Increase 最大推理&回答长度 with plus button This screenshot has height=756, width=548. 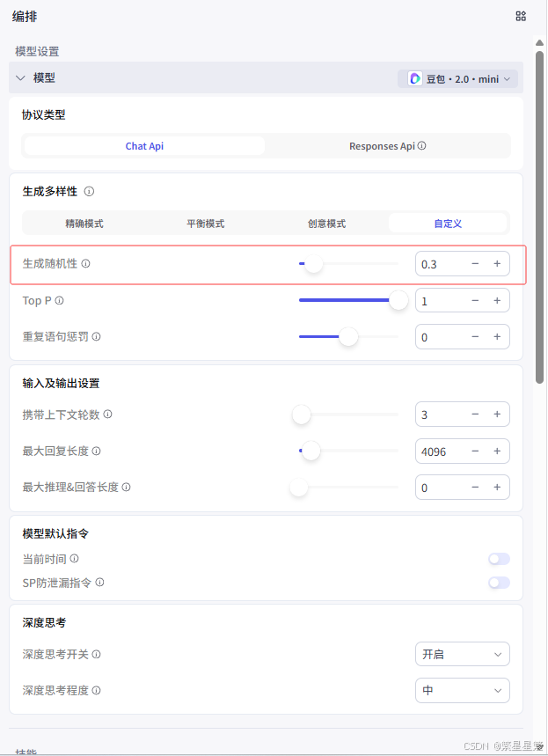(497, 487)
